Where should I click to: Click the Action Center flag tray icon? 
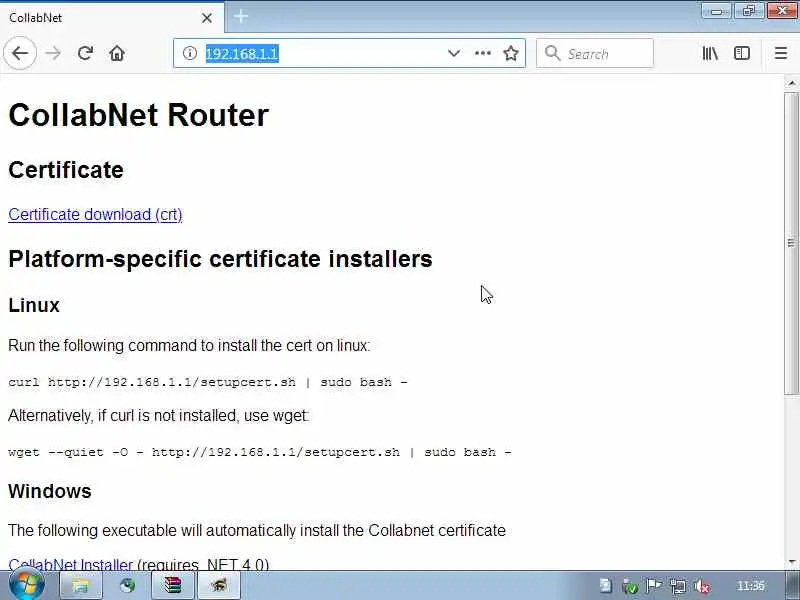[x=654, y=586]
